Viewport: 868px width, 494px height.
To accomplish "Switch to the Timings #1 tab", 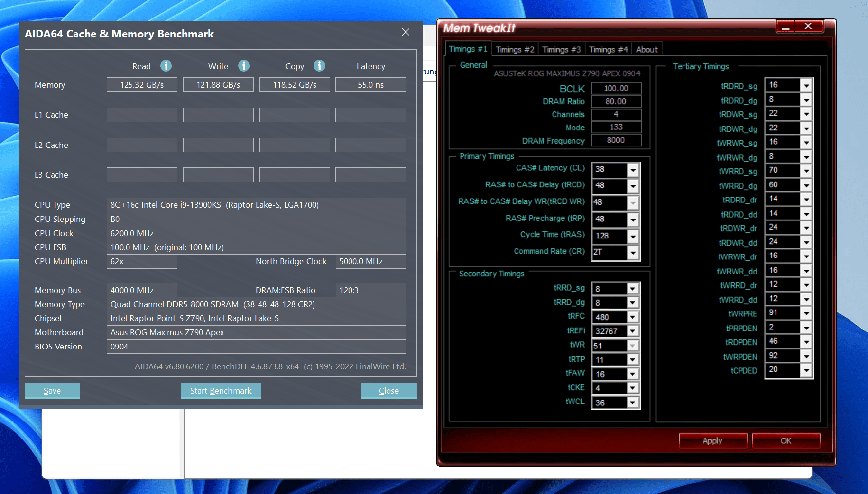I will [x=468, y=49].
